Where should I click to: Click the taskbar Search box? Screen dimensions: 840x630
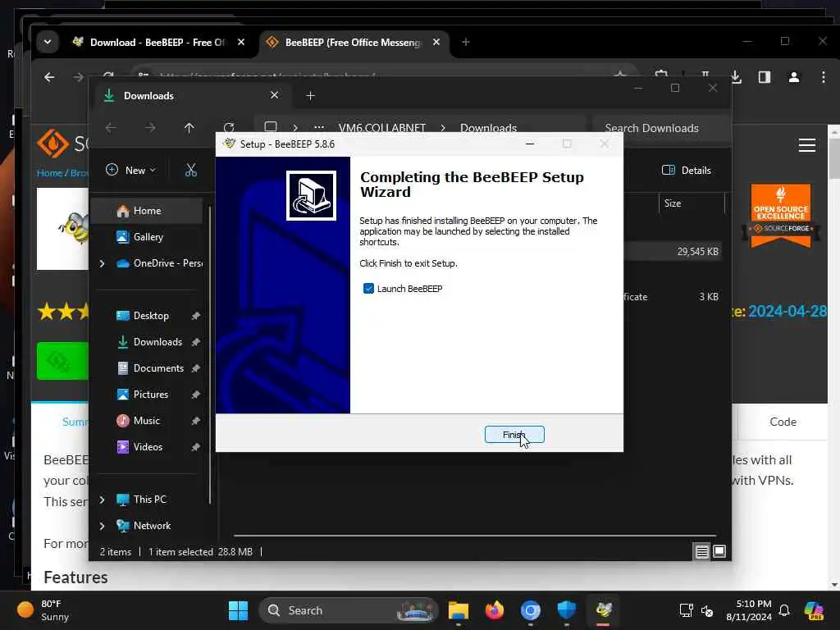348,610
